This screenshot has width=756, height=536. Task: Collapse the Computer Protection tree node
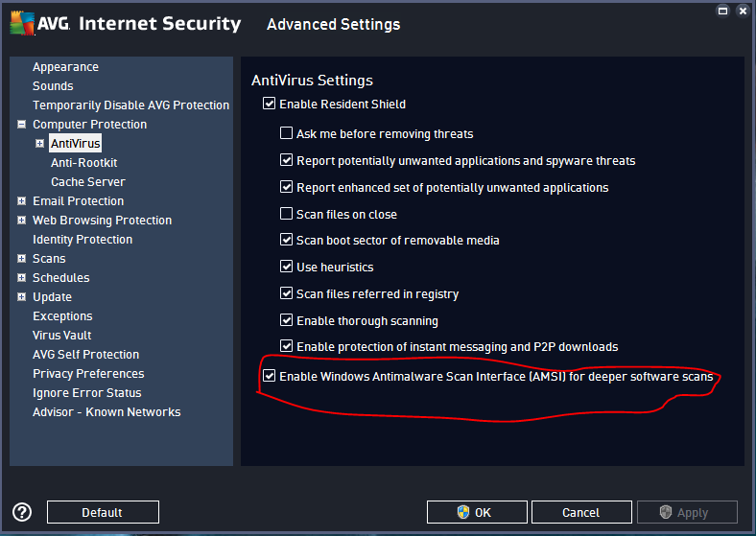(21, 125)
